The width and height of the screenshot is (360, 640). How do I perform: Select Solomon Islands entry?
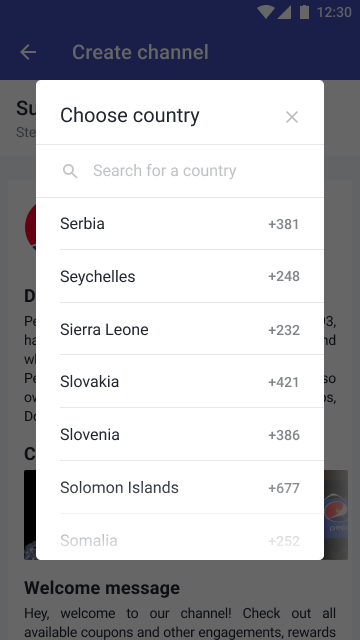point(180,487)
